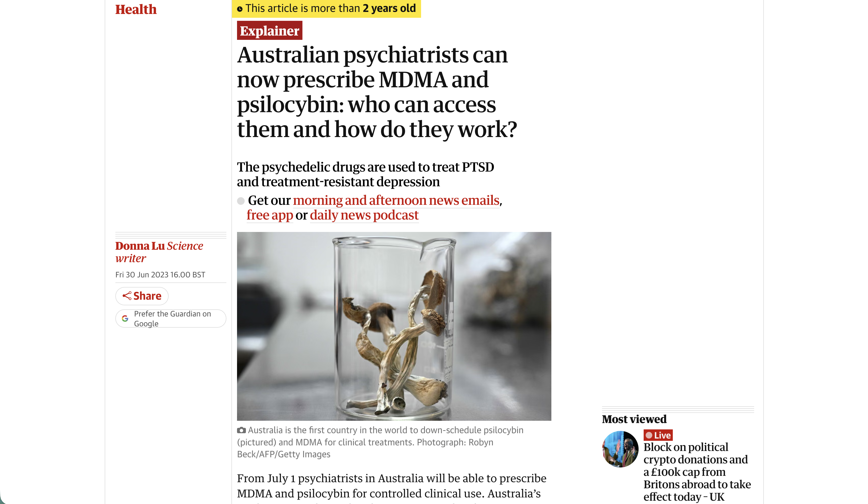This screenshot has height=504, width=868.
Task: Follow the free app link
Action: (270, 215)
